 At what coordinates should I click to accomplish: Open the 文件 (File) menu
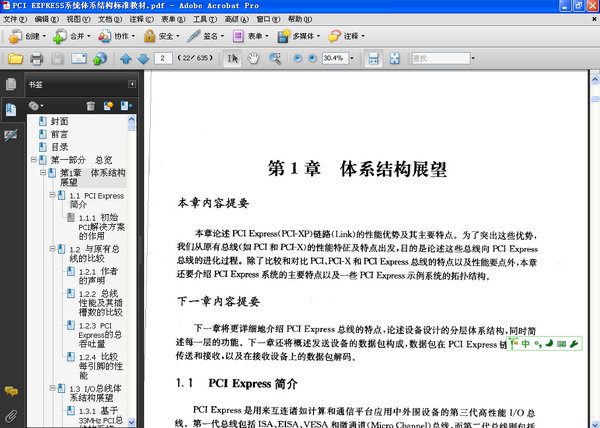[15, 19]
